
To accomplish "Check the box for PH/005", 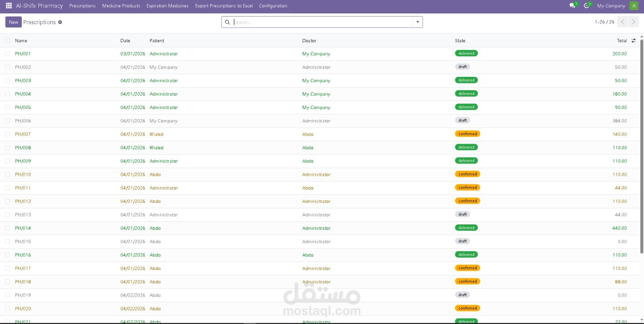I will click(x=8, y=107).
